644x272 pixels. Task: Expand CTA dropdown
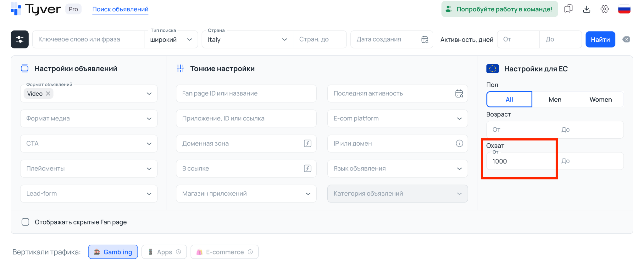click(89, 143)
